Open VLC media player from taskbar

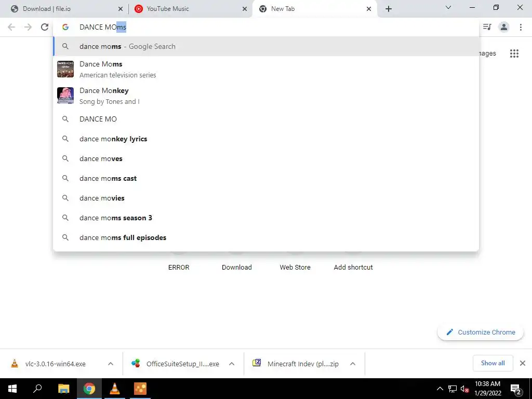[115, 389]
